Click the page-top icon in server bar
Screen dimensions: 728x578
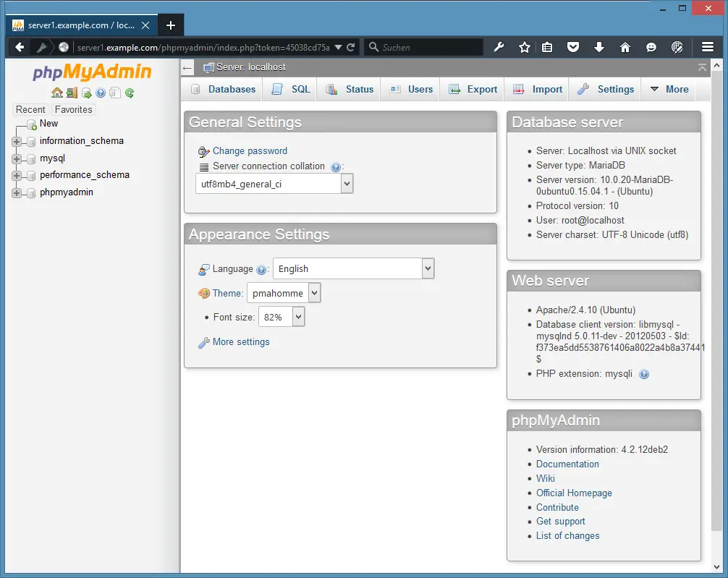702,68
